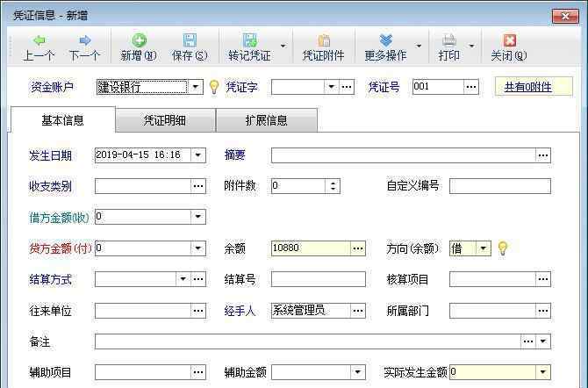Open ellipsis browse for 往来单位
This screenshot has height=388, width=588.
pyautogui.click(x=198, y=311)
